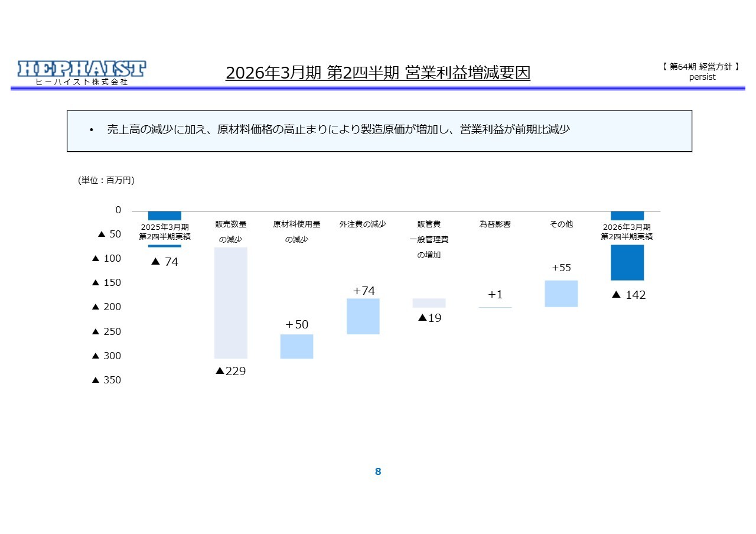
Task: Click the 単位：百万円 unit label
Action: (x=106, y=181)
